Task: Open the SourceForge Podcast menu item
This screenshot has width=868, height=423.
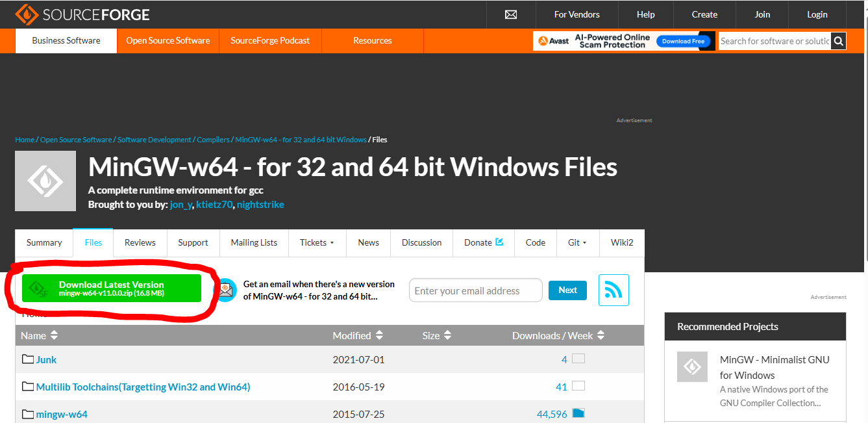Action: click(270, 40)
